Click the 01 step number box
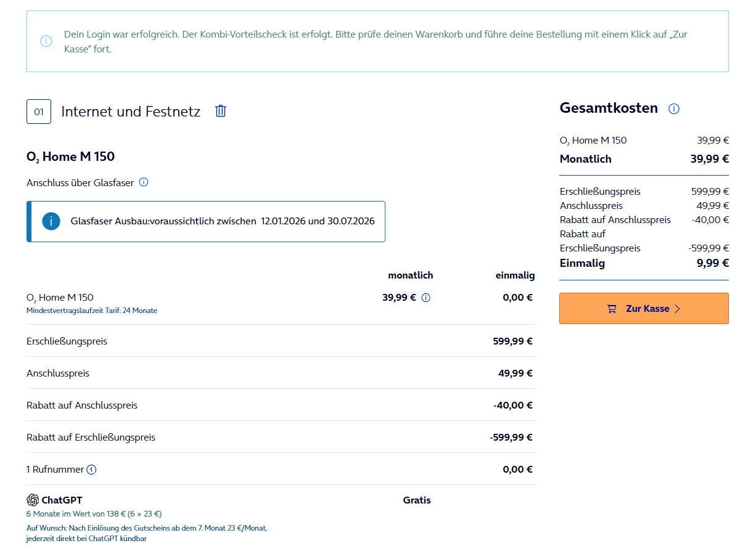This screenshot has width=756, height=546. (39, 112)
